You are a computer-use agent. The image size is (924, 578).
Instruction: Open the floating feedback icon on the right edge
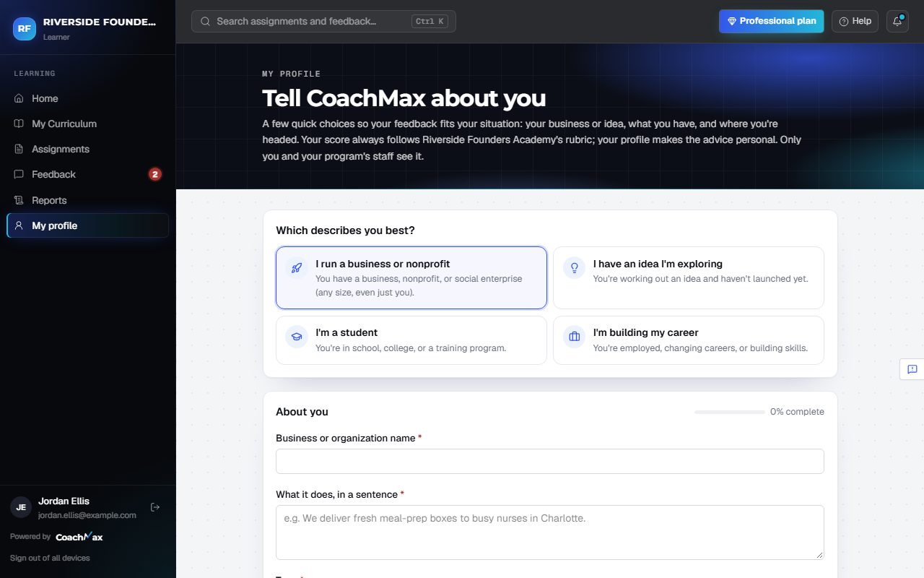[912, 369]
